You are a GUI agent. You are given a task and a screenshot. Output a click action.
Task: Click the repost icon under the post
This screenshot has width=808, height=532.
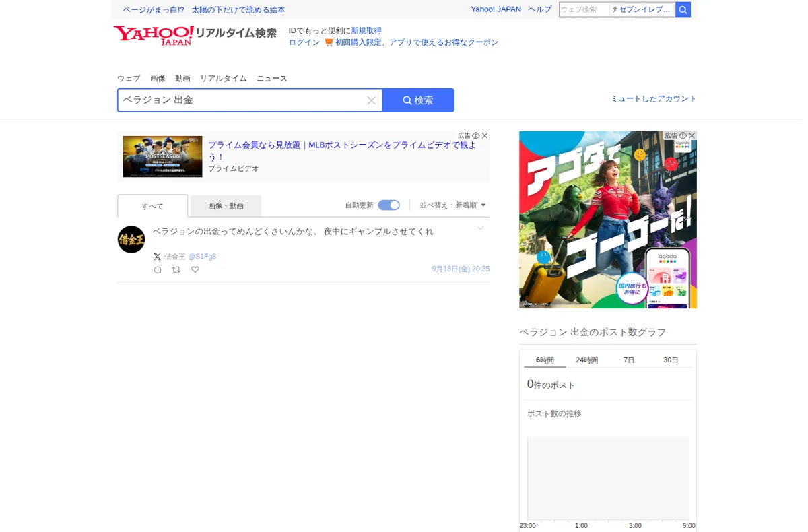pos(176,269)
